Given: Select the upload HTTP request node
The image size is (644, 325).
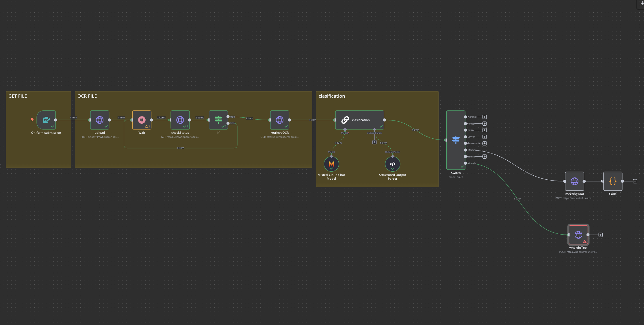Looking at the screenshot, I should [100, 120].
